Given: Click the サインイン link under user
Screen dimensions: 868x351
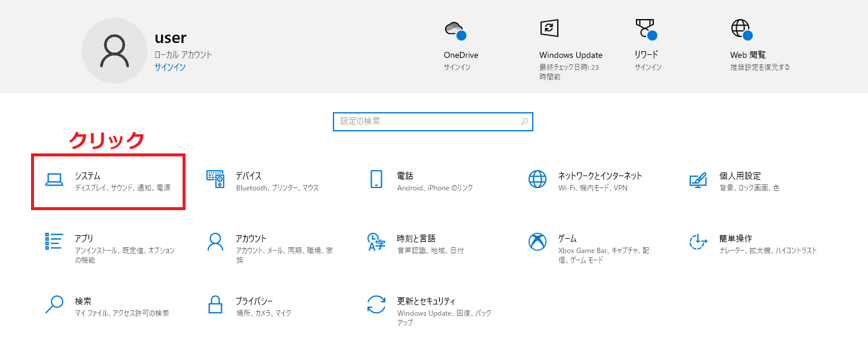Looking at the screenshot, I should tap(170, 67).
